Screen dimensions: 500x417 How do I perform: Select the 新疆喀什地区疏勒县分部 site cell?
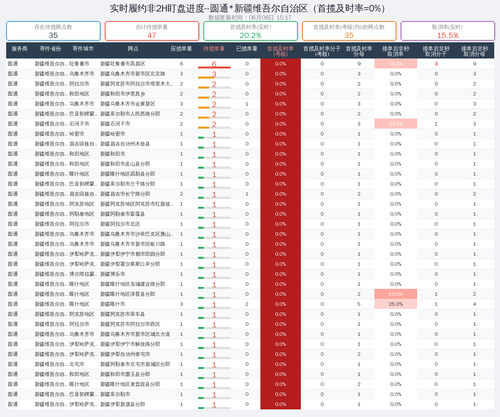click(128, 174)
